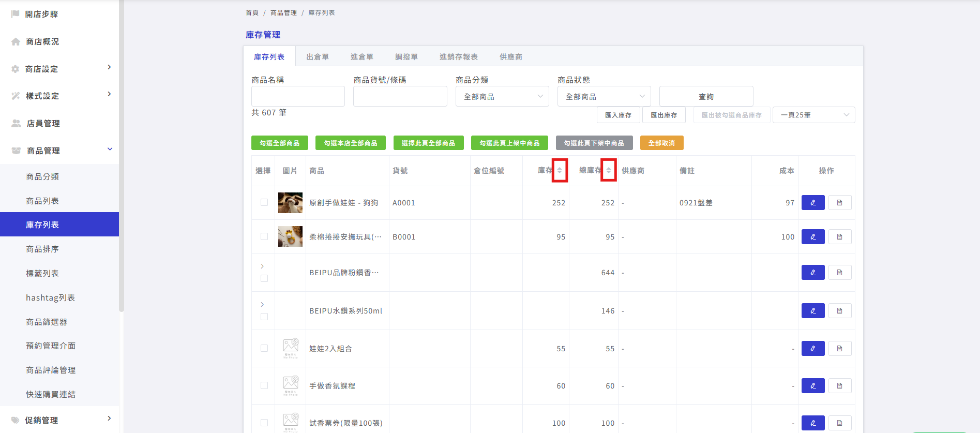Switch to the 進倉單 tab
980x433 pixels.
tap(362, 57)
